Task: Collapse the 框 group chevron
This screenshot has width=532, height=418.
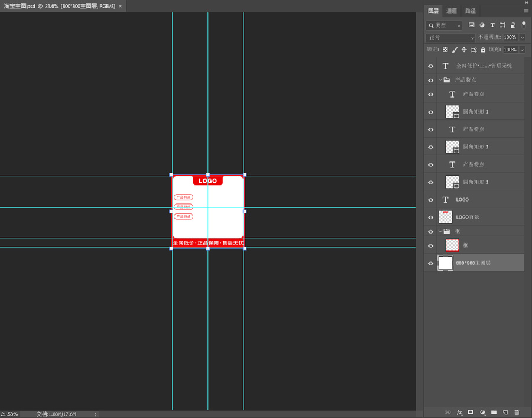Action: (x=440, y=231)
